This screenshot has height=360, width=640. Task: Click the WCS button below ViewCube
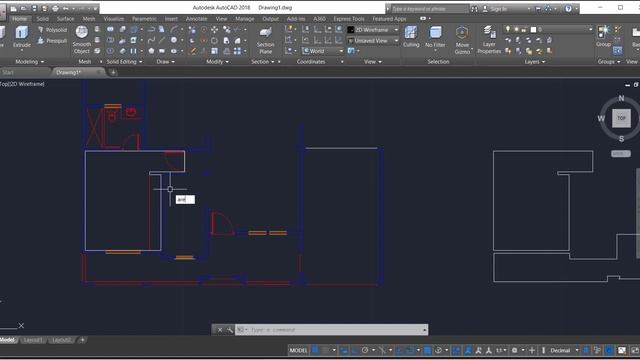pyautogui.click(x=621, y=153)
